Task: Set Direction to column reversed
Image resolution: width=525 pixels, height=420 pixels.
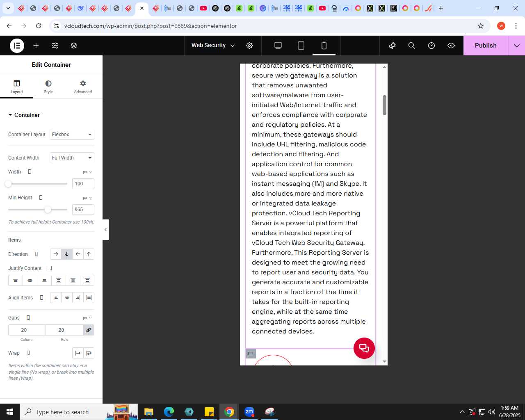Action: (x=89, y=254)
